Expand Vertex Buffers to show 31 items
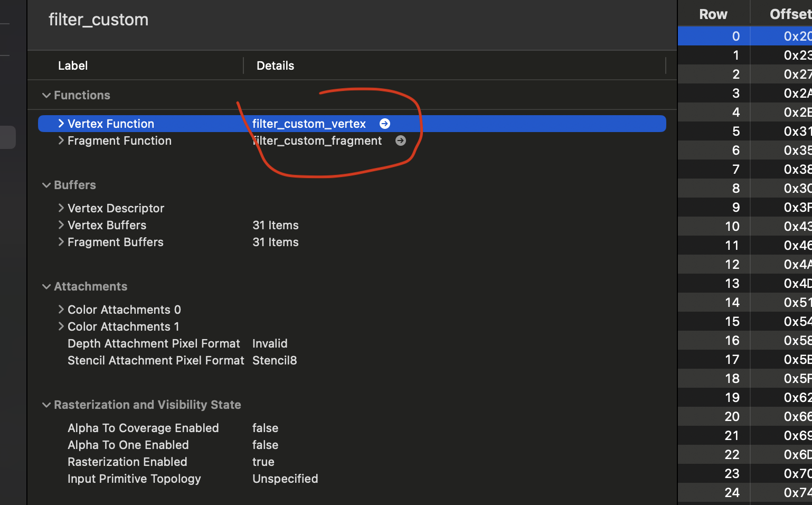812x505 pixels. (x=61, y=225)
